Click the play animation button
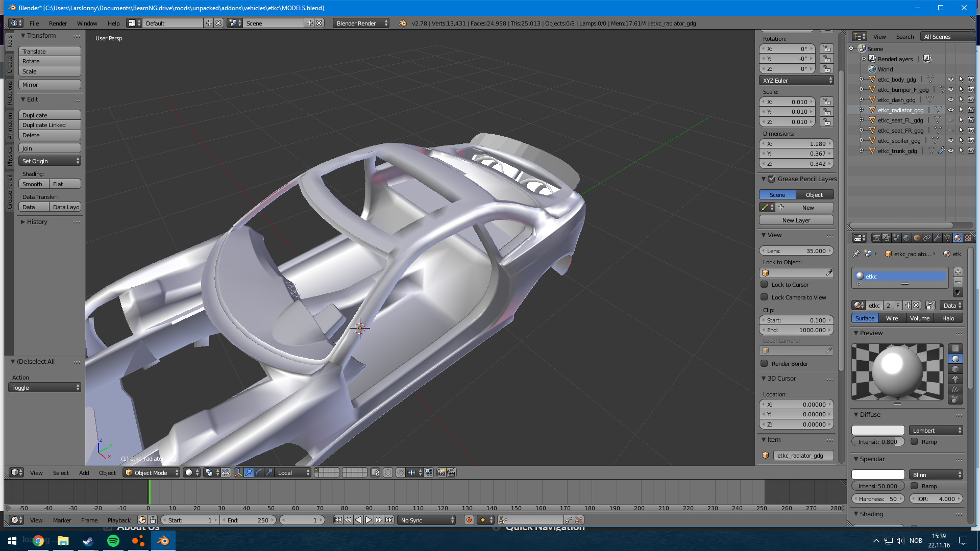The image size is (980, 551). coord(369,520)
